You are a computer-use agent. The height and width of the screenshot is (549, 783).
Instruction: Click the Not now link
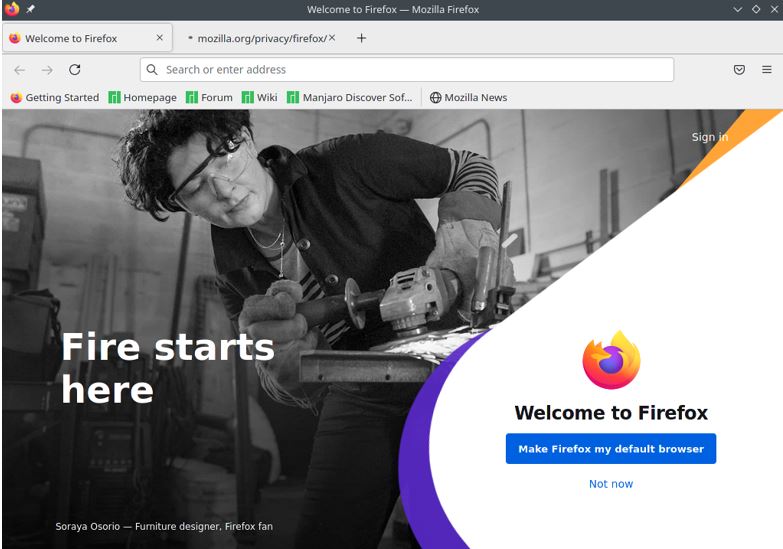tap(611, 484)
